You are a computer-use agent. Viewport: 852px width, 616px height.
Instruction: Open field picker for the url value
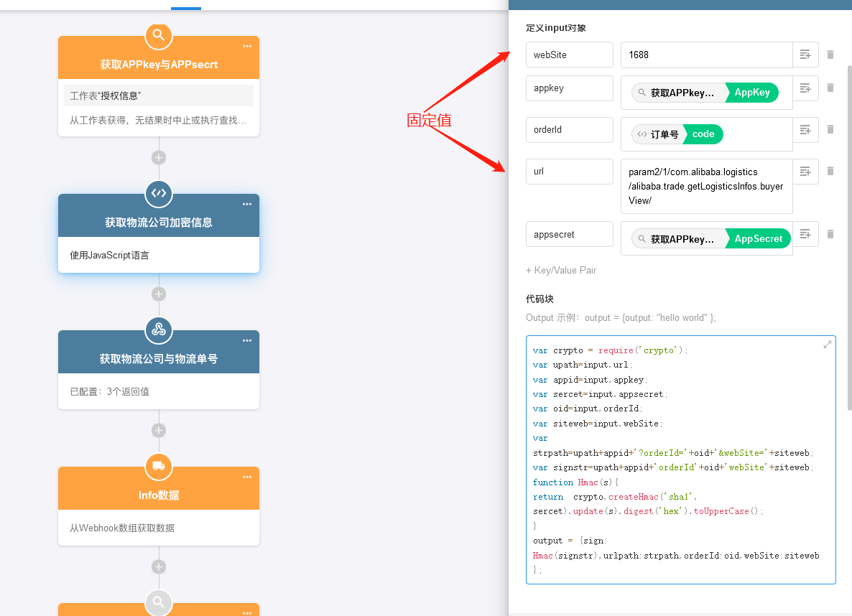click(x=805, y=172)
